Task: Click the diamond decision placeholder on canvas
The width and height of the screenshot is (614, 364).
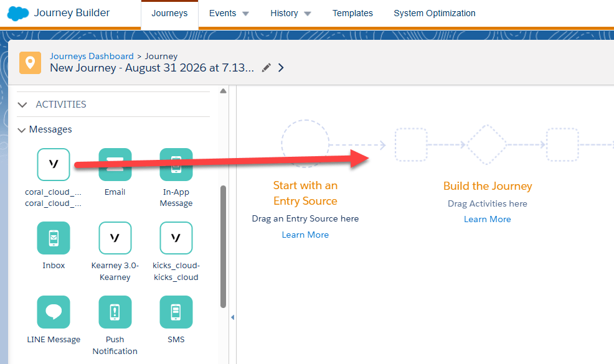Action: [487, 144]
